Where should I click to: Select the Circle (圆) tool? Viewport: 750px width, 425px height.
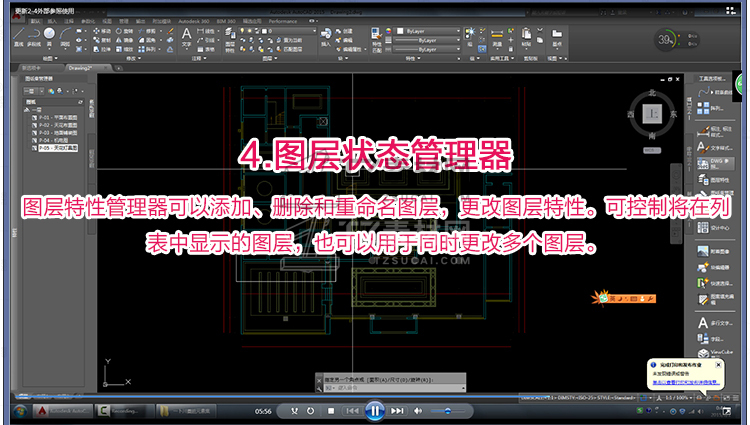49,36
